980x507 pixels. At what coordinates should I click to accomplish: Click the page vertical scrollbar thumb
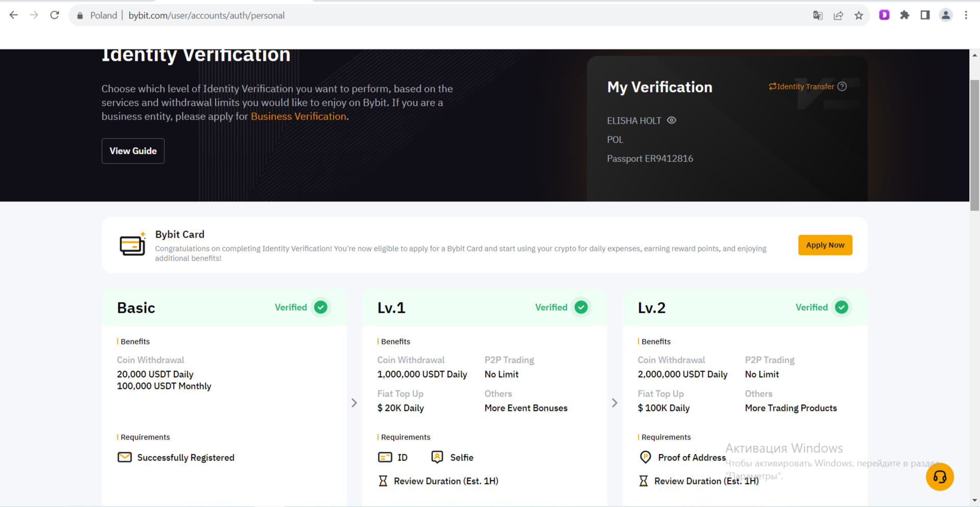974,145
